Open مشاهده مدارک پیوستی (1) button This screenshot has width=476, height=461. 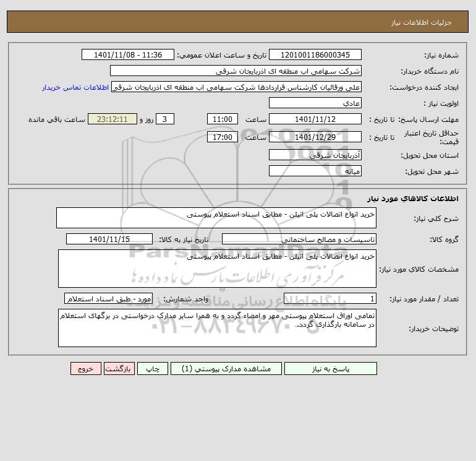(x=226, y=369)
